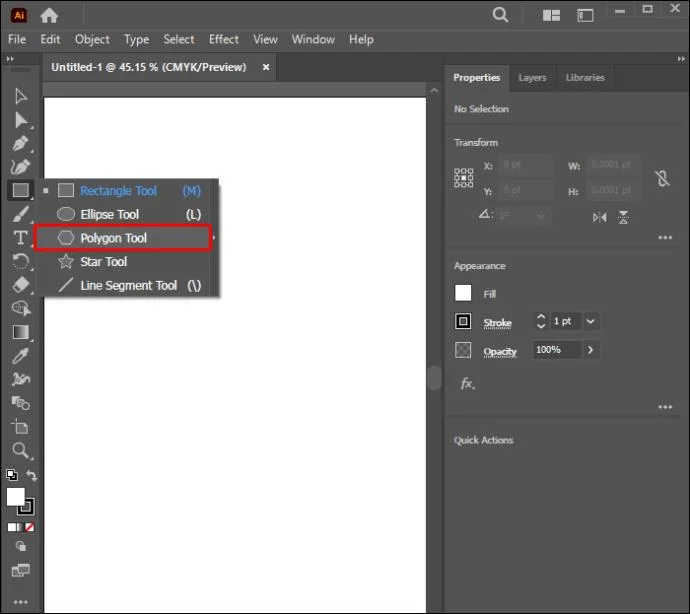
Task: Select the Rotate tool
Action: [20, 261]
